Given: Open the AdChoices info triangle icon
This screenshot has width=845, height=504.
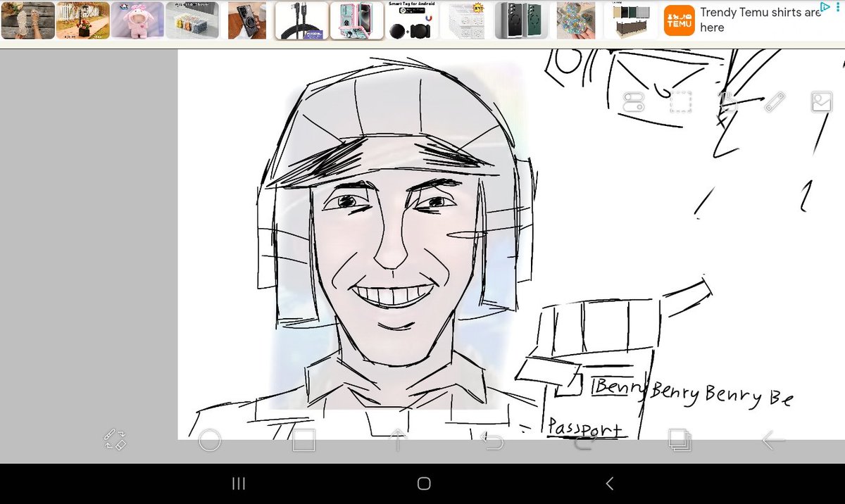Looking at the screenshot, I should (x=828, y=6).
